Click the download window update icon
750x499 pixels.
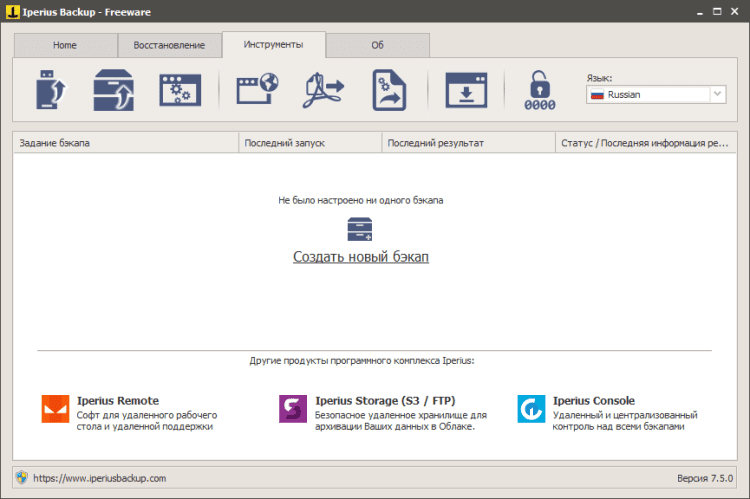[466, 90]
